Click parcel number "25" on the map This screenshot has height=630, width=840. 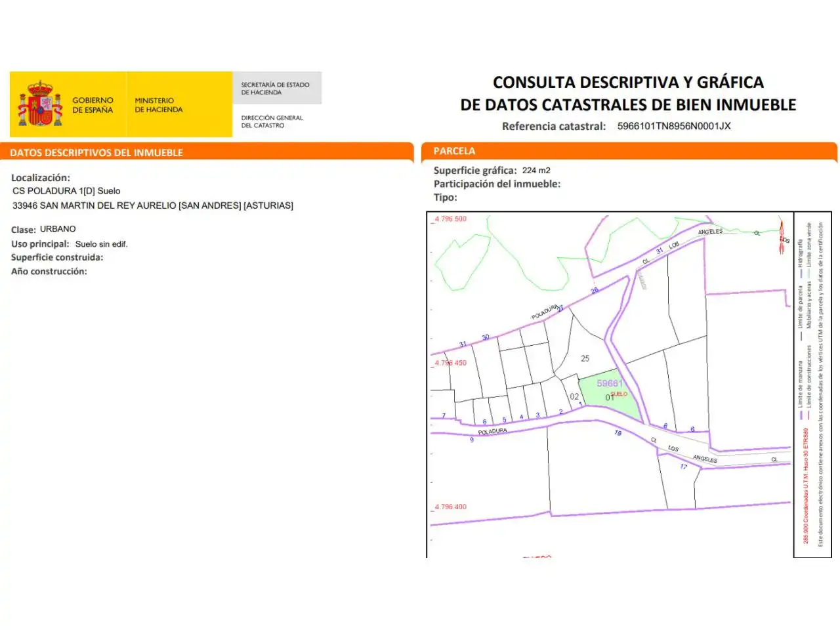[585, 358]
